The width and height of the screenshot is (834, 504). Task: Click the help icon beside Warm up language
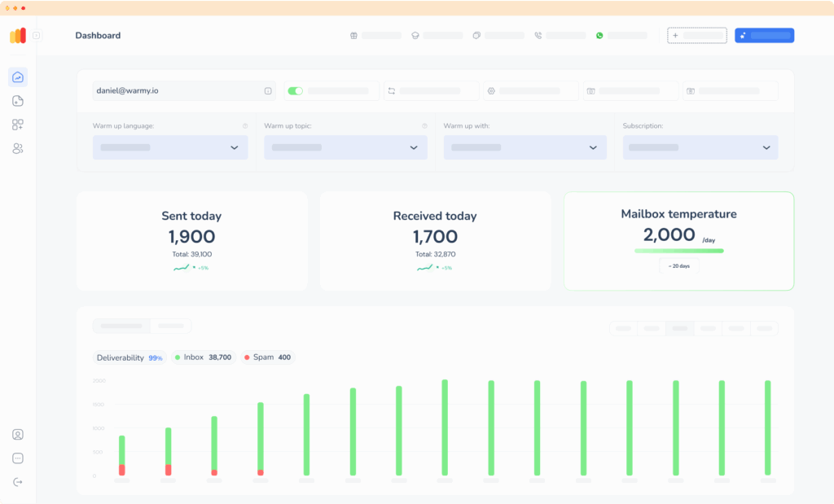click(x=245, y=126)
